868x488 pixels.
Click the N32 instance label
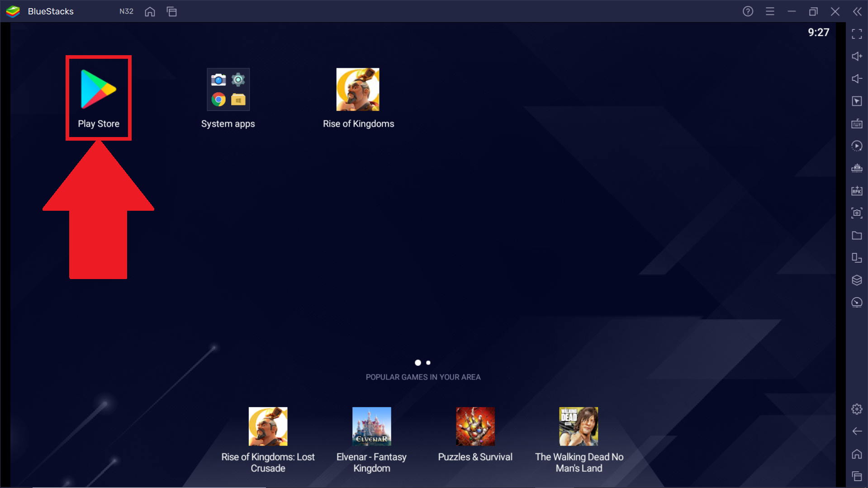(126, 11)
